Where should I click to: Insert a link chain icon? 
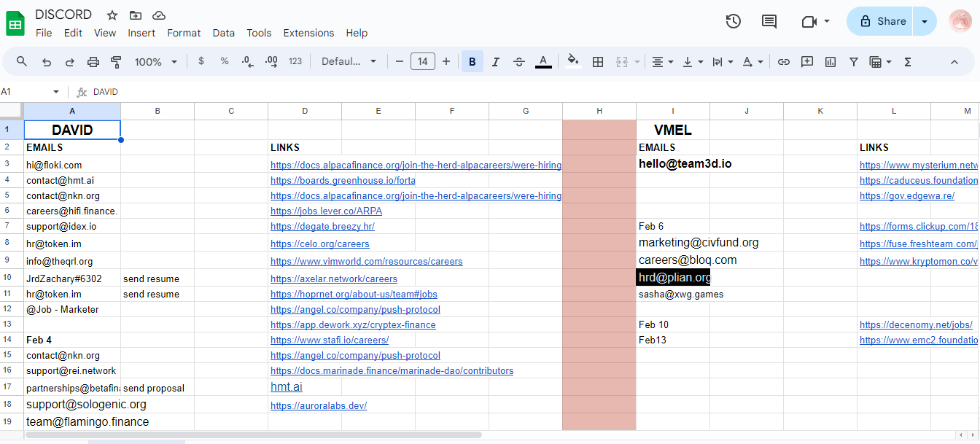point(784,62)
